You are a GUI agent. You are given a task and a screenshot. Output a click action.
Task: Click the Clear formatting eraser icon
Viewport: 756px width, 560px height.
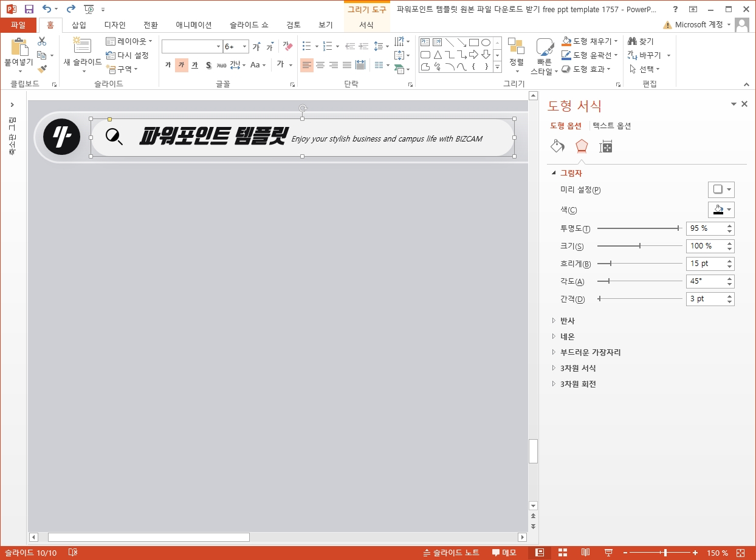pos(287,46)
